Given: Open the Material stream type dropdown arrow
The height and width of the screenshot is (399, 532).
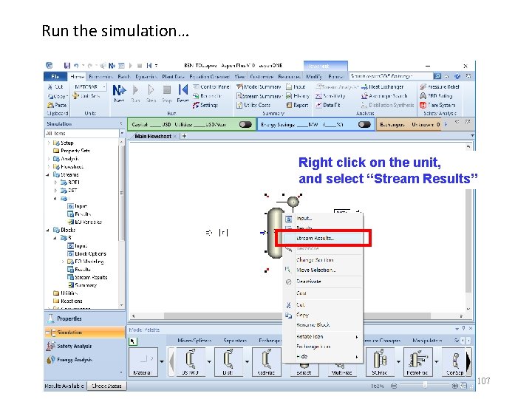Looking at the screenshot, I should pos(162,361).
